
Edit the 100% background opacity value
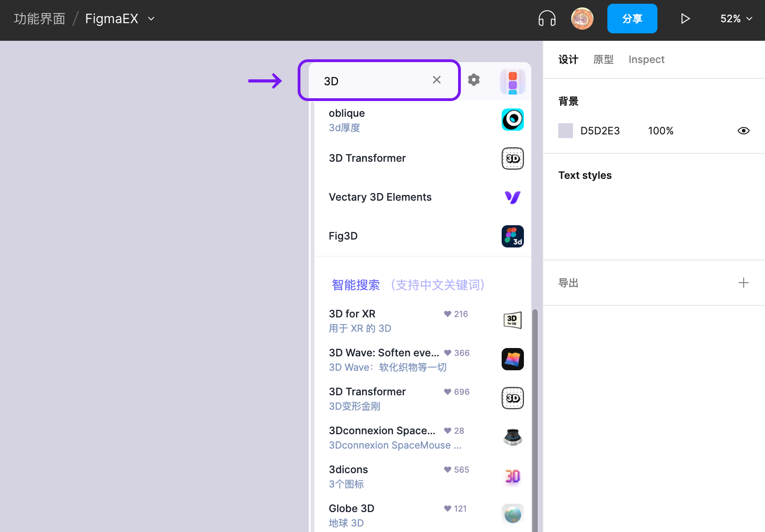click(661, 131)
